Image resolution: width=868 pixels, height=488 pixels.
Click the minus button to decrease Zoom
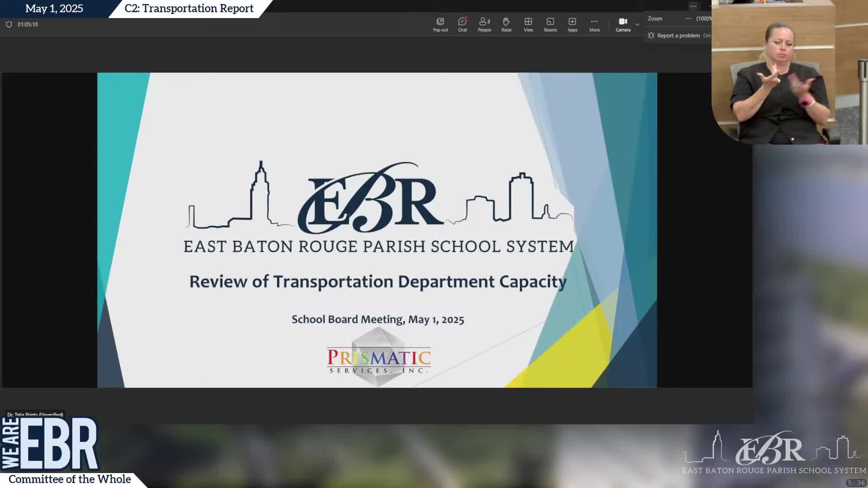pyautogui.click(x=688, y=19)
